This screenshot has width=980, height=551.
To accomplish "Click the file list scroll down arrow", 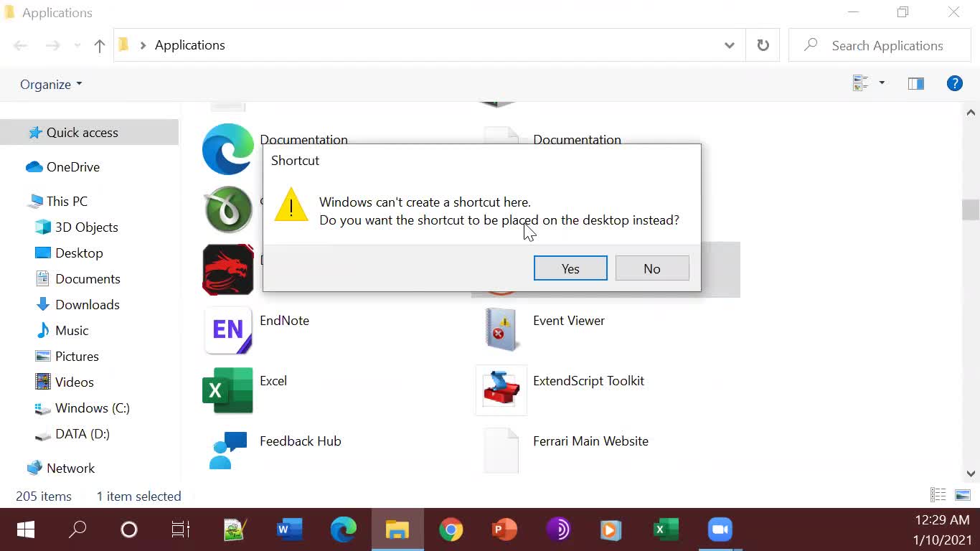I will (x=971, y=474).
